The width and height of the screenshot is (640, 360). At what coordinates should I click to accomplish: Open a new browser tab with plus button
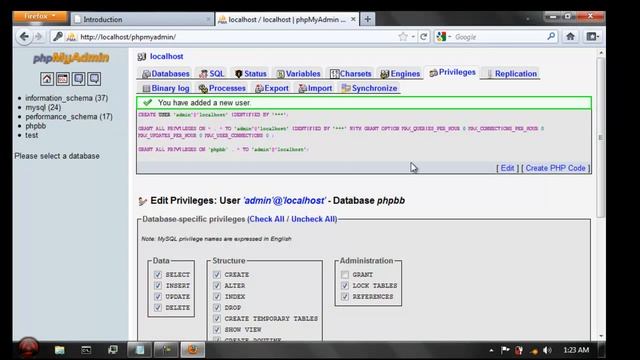367,19
